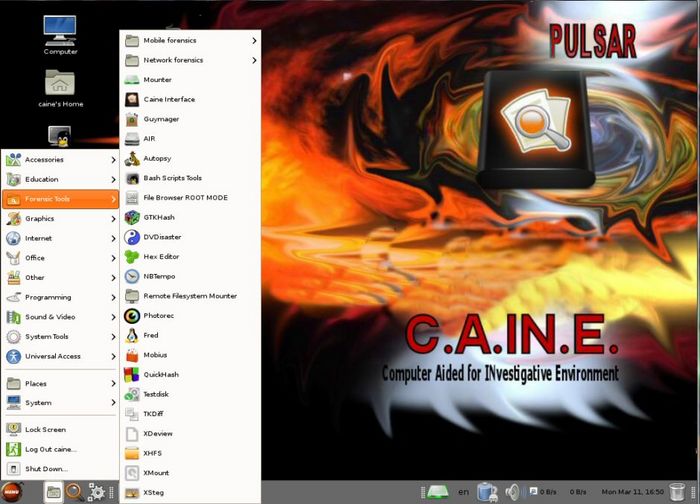Open the QuickHash colored icon
The width and height of the screenshot is (700, 504).
pos(132,375)
